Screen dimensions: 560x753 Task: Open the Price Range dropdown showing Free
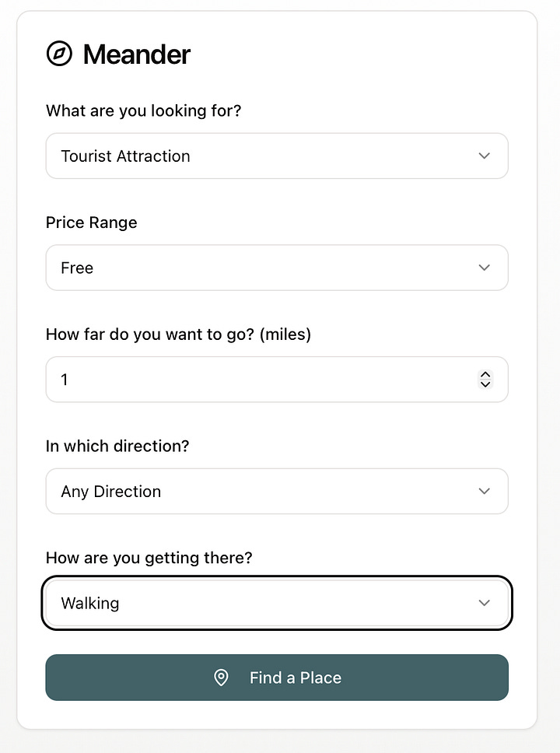coord(277,268)
